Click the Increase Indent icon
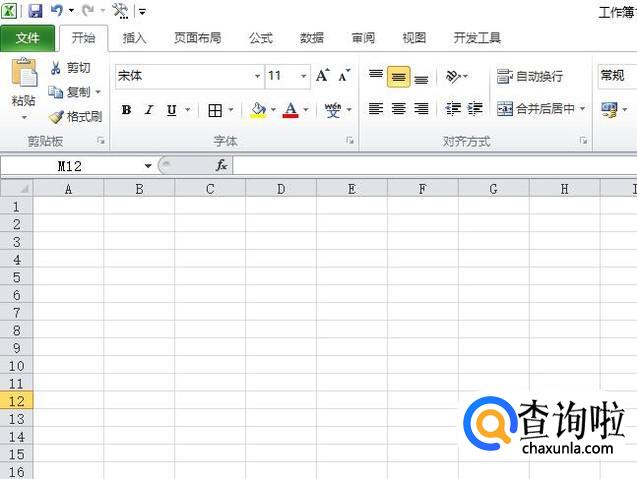This screenshot has width=637, height=479. [x=474, y=109]
